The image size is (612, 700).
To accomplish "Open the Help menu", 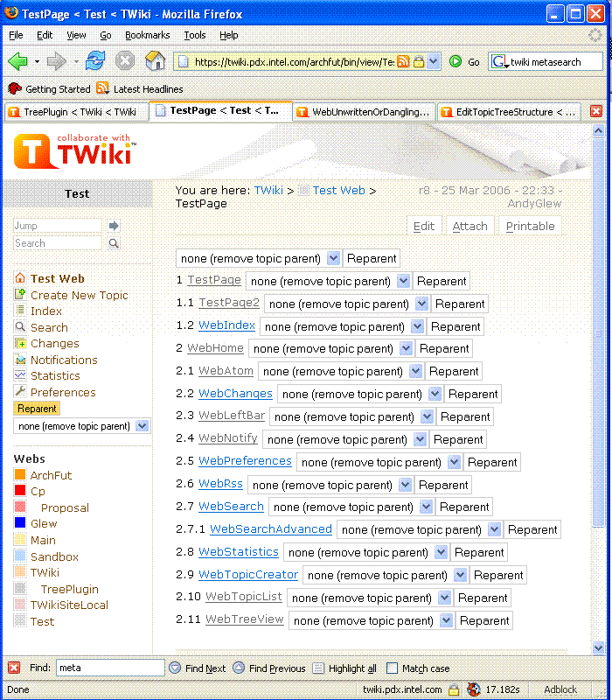I will point(228,35).
